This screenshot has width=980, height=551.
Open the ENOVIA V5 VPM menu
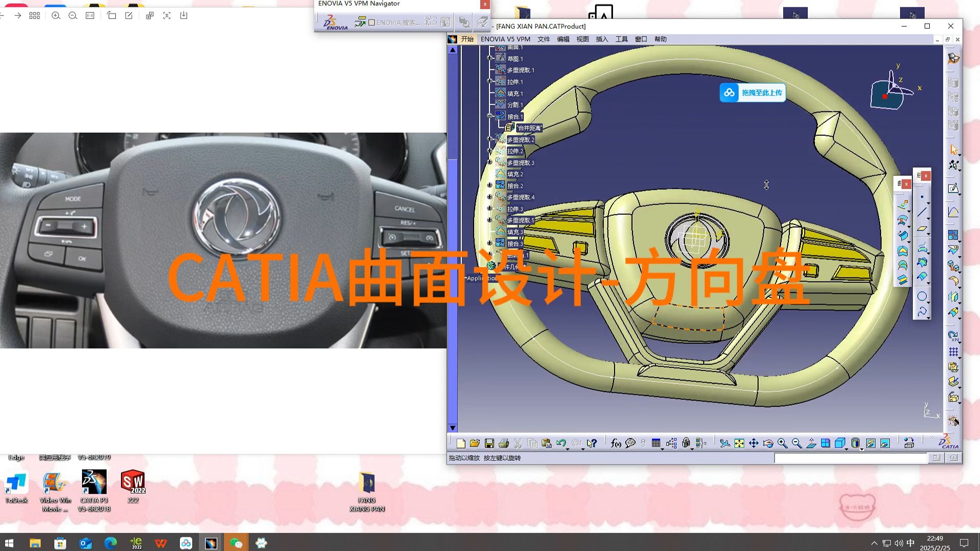point(505,39)
